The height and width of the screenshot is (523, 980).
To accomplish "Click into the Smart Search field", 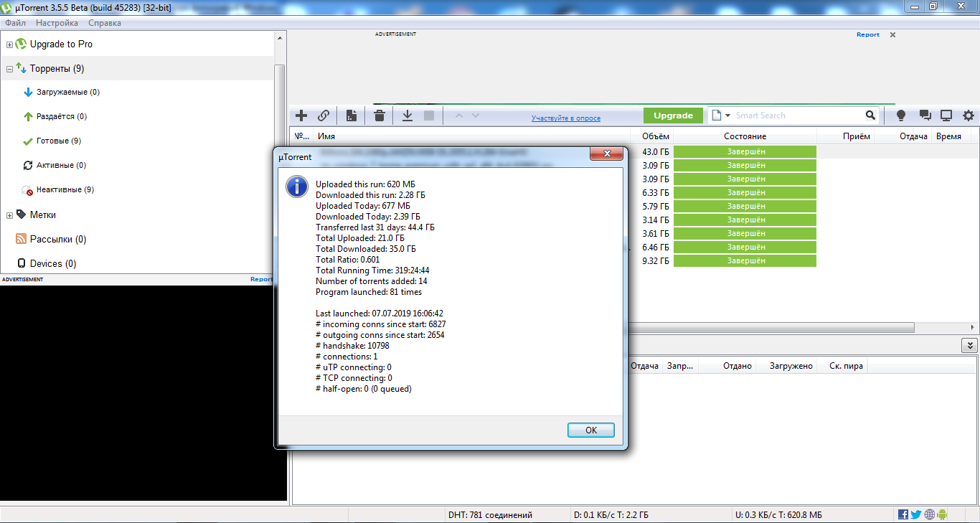I will [798, 116].
